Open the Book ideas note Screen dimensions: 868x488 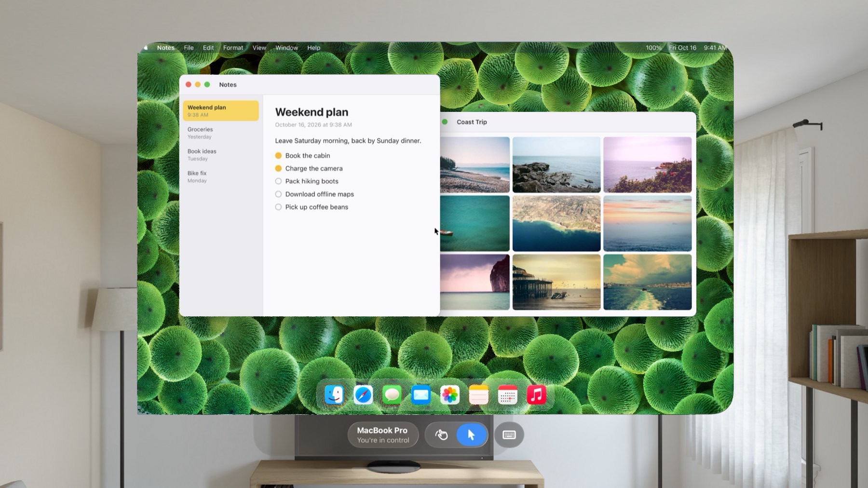221,154
